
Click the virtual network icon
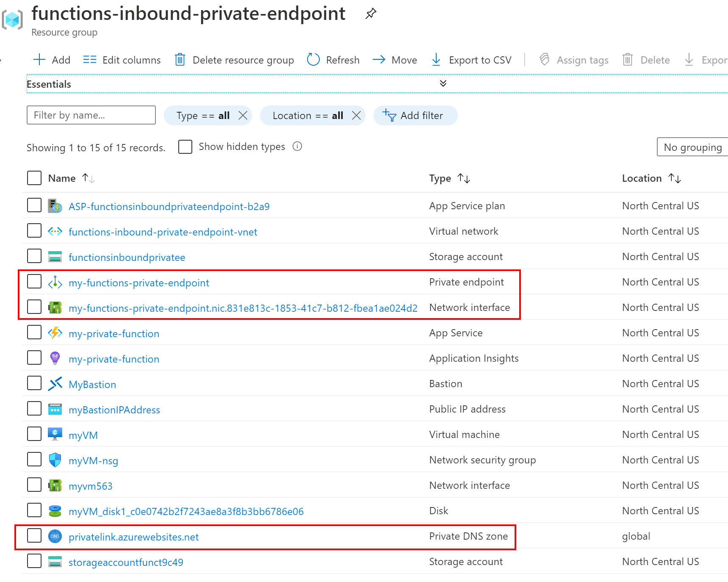click(55, 231)
